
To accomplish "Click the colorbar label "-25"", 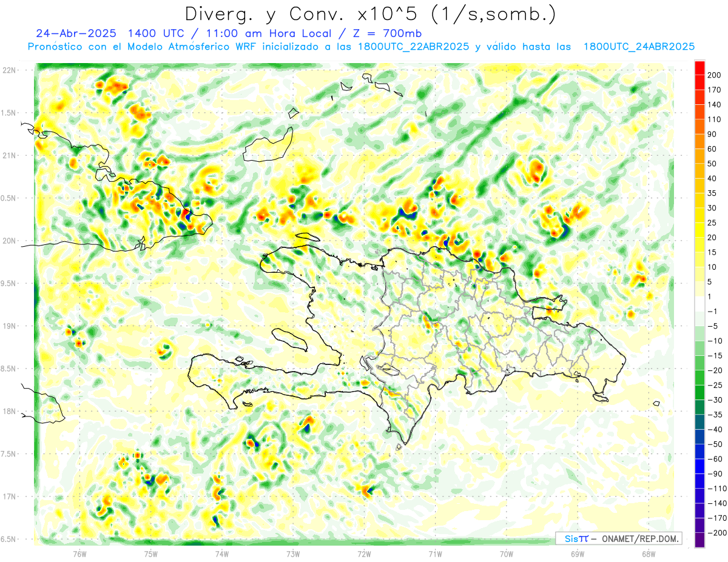I will [x=714, y=386].
